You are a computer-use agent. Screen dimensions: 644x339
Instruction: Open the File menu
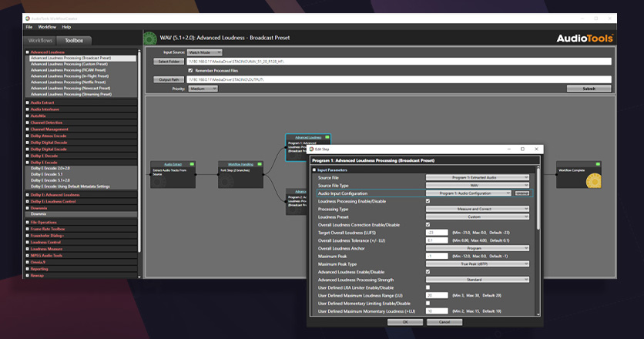[29, 27]
